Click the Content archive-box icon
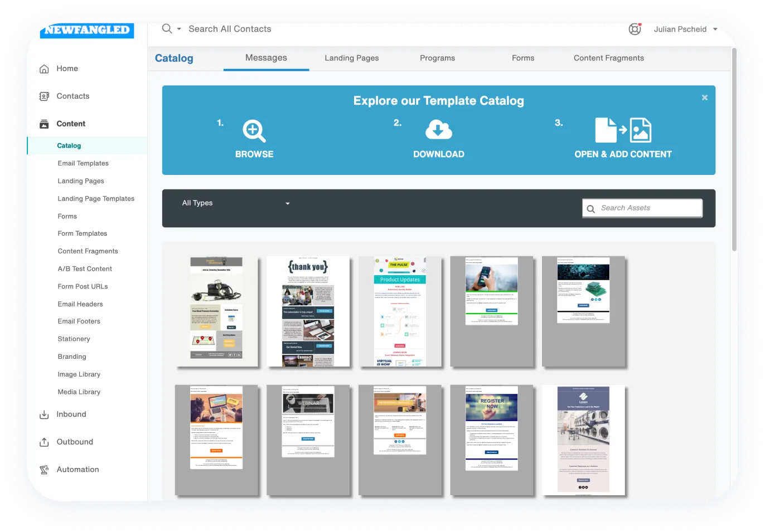Viewport: 765px width, 532px height. pyautogui.click(x=44, y=123)
